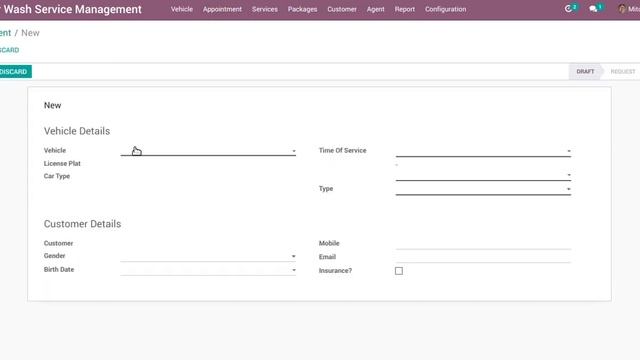Open the Appointment menu
The width and height of the screenshot is (640, 360).
[222, 9]
